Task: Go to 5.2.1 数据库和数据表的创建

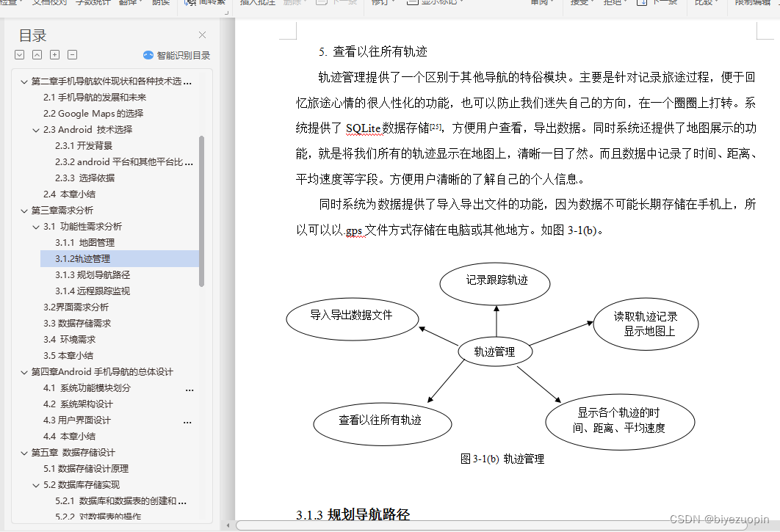Action: [121, 501]
